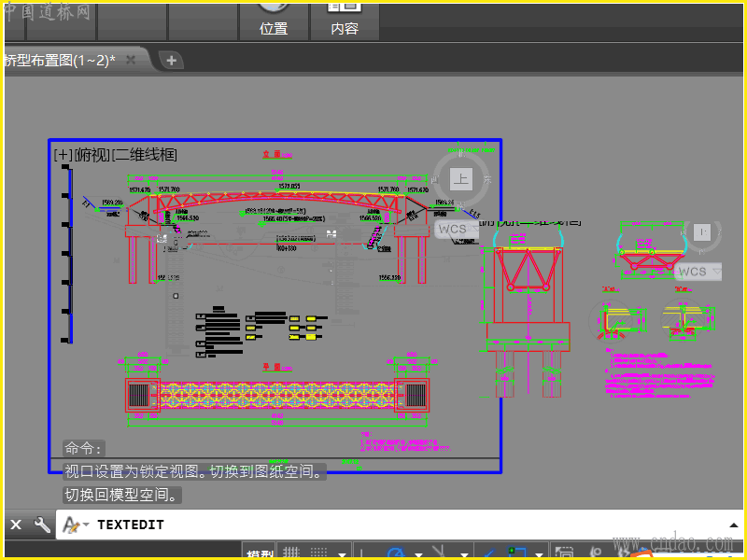
Task: Select the red arch truss in elevation
Action: (277, 203)
